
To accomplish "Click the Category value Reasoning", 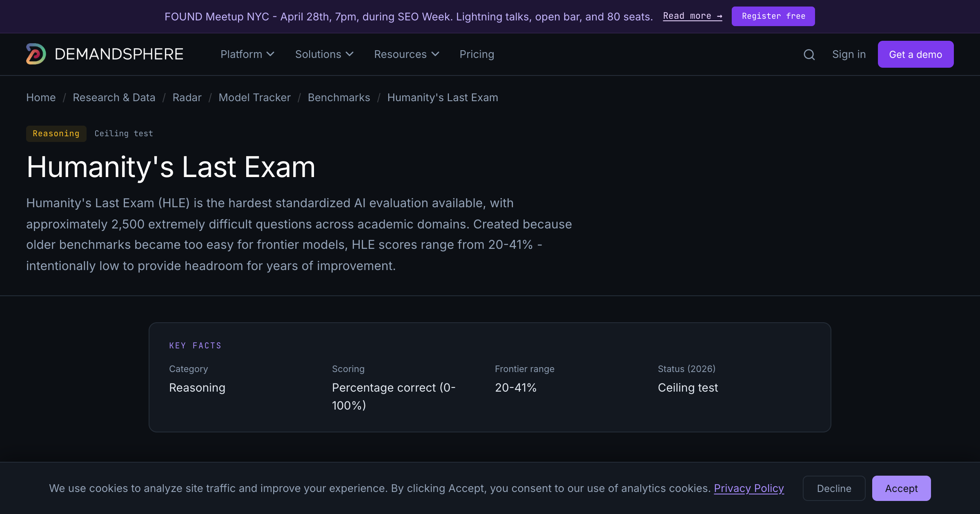I will point(197,388).
